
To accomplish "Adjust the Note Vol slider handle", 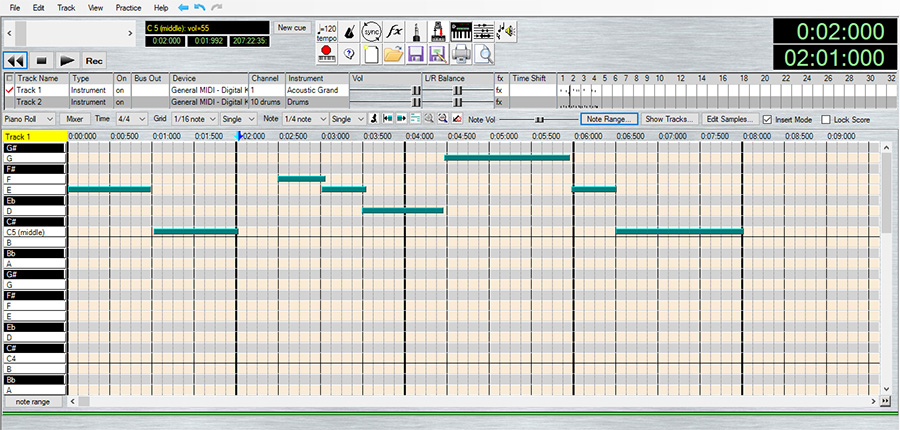I will [x=539, y=119].
